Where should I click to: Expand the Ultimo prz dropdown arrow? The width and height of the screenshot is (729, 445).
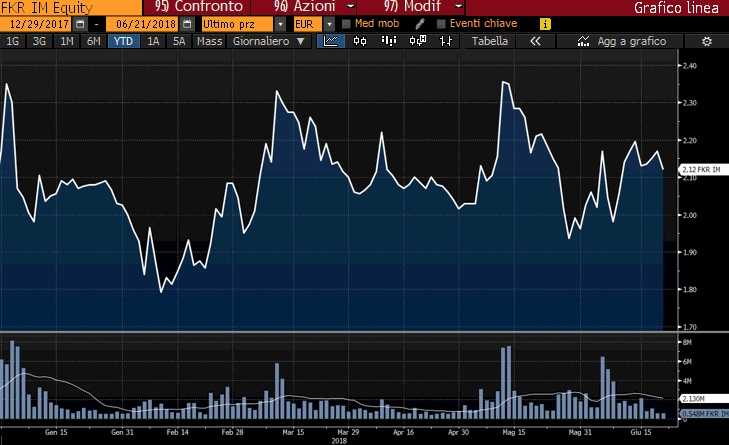[280, 24]
